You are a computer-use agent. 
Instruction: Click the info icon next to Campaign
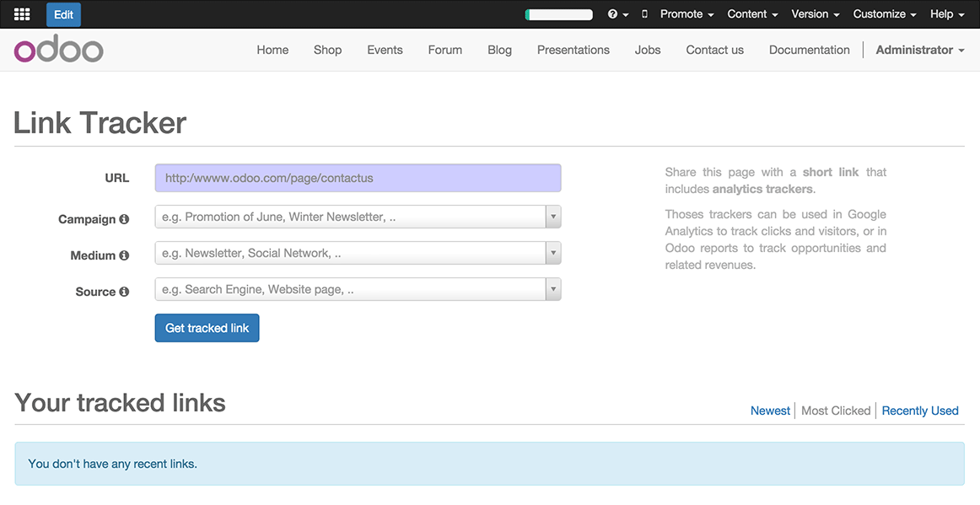point(125,218)
